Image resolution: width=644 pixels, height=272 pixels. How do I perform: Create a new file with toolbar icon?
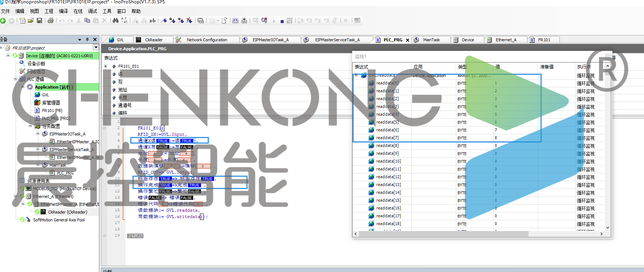pos(22,20)
